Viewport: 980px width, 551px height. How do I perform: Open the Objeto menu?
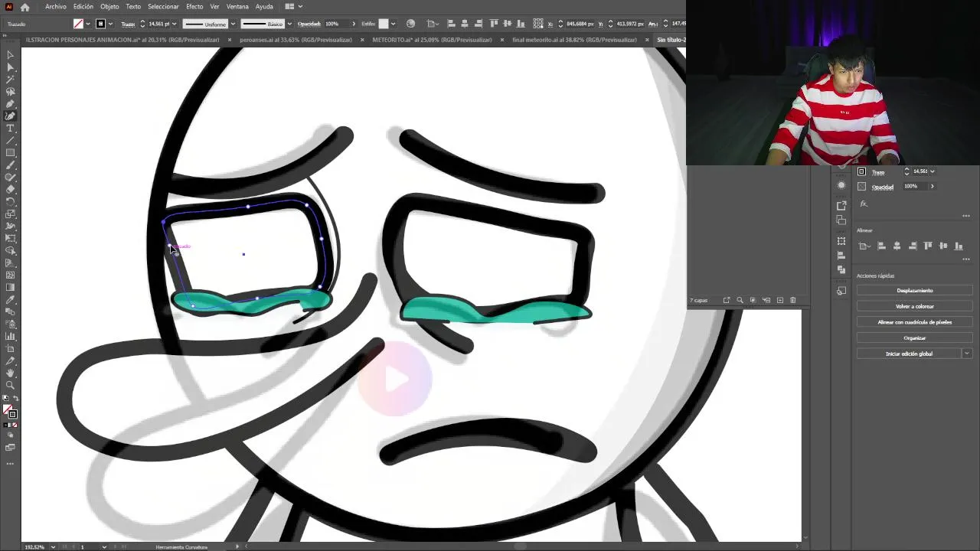click(109, 7)
